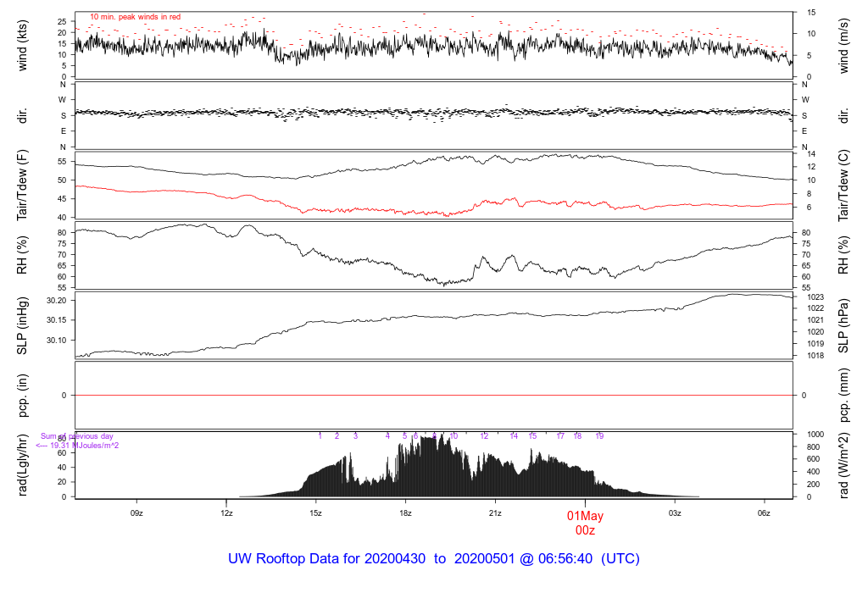Click the '10 min. peak winds in red' legend

point(135,17)
